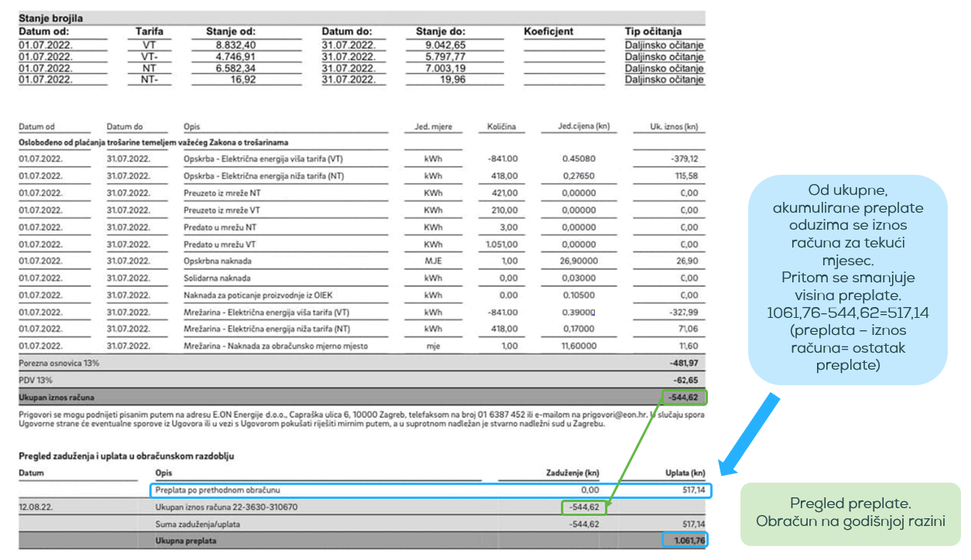Select the start reading 16,92
Image resolution: width=971 pixels, height=560 pixels.
point(242,80)
